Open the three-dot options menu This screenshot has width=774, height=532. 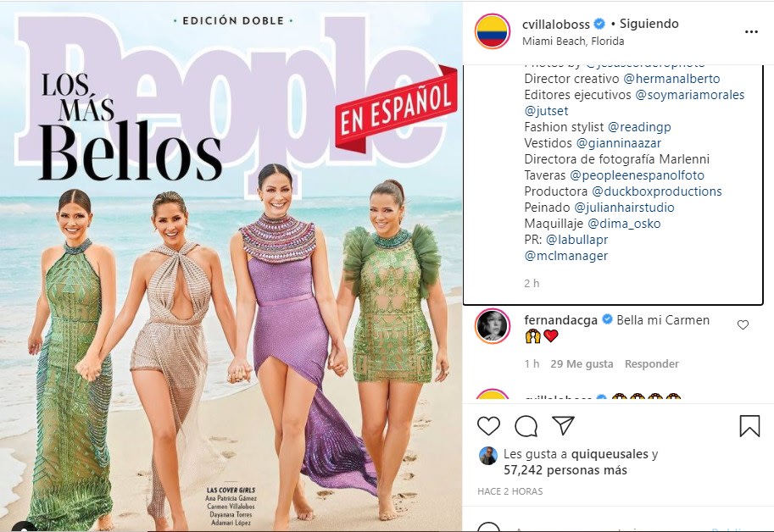click(751, 32)
